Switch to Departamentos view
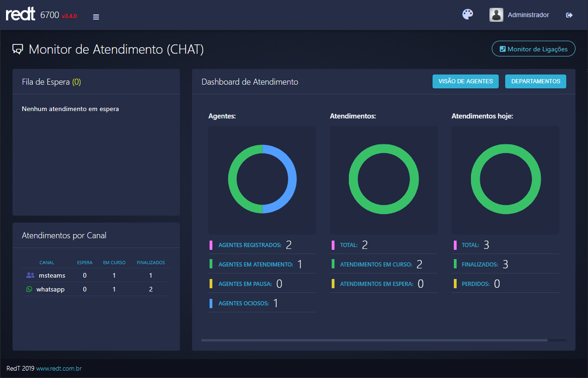The height and width of the screenshot is (378, 588). pos(535,81)
